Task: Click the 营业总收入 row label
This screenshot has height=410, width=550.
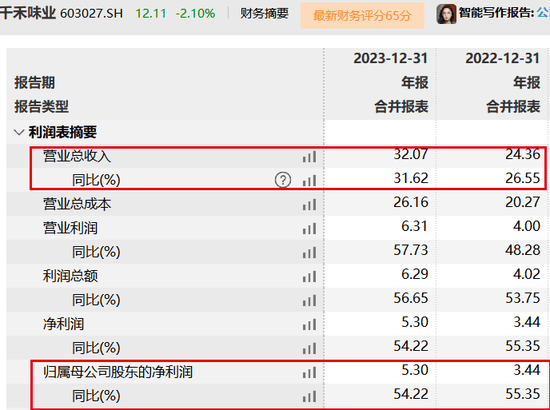Action: [77, 156]
